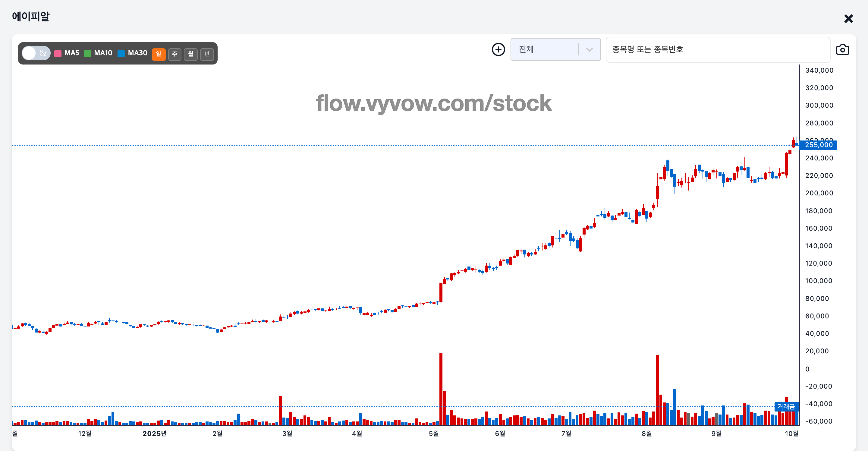
Task: Click the circled plus add icon
Action: tap(498, 49)
